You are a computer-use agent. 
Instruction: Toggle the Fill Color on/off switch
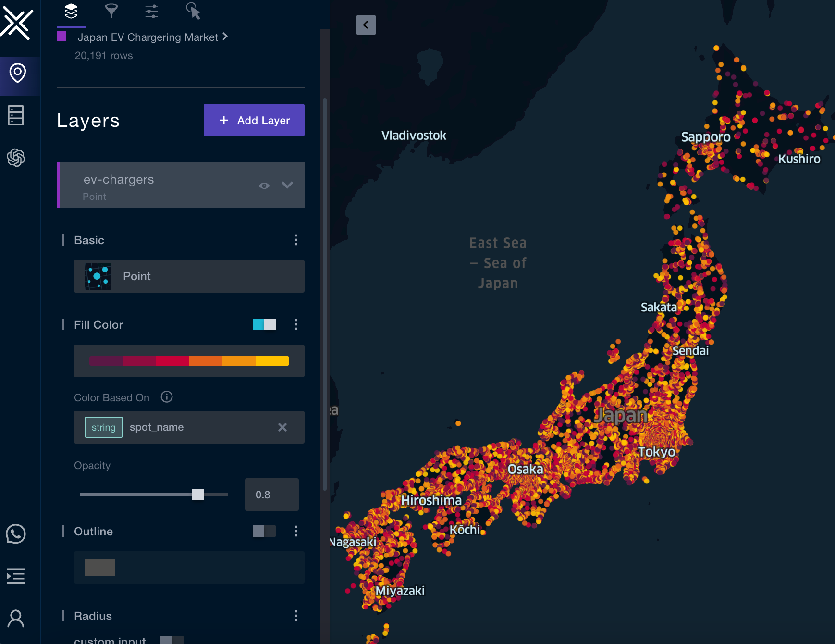click(264, 324)
